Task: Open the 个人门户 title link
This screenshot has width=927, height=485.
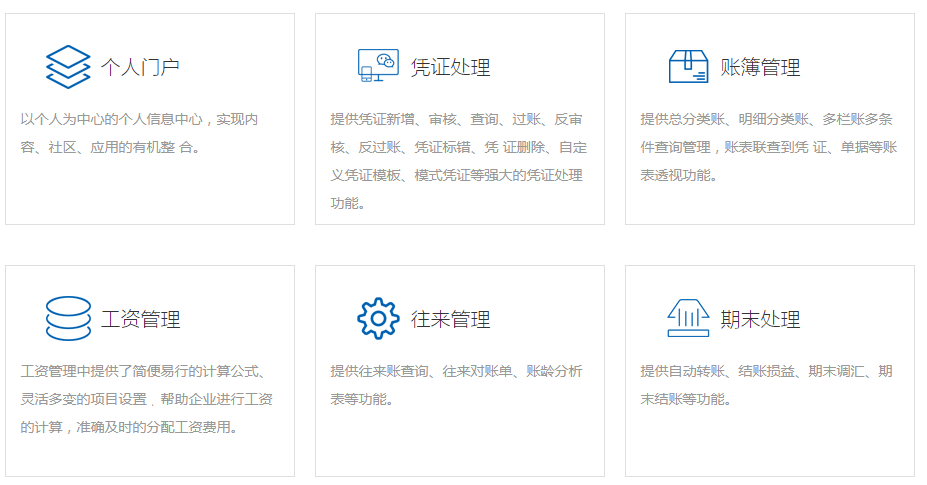Action: [140, 68]
